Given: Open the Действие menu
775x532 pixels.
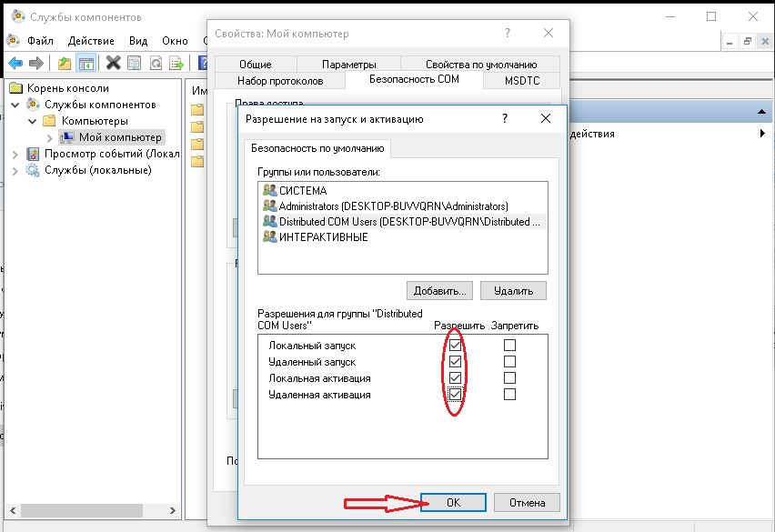Looking at the screenshot, I should coord(89,41).
